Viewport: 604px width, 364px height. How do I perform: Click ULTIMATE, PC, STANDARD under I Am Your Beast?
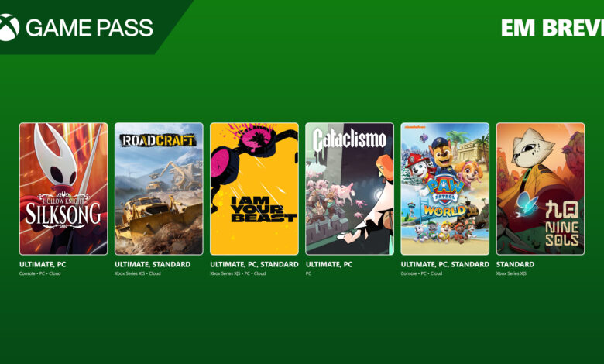click(254, 264)
